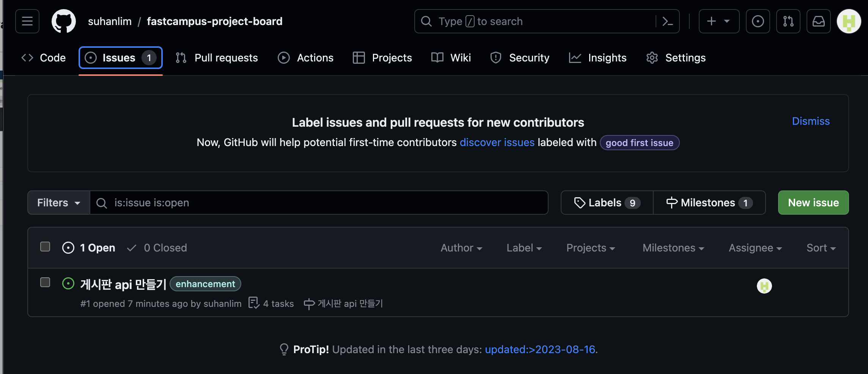The width and height of the screenshot is (868, 374).
Task: Click the assignee avatar on issue row
Action: click(x=764, y=286)
